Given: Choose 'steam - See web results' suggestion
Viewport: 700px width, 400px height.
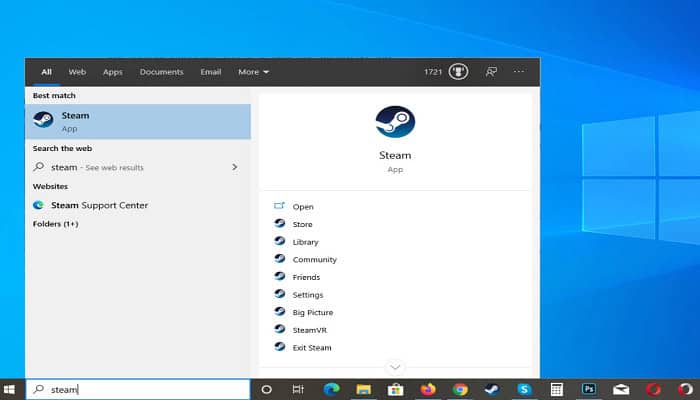Looking at the screenshot, I should [x=138, y=167].
